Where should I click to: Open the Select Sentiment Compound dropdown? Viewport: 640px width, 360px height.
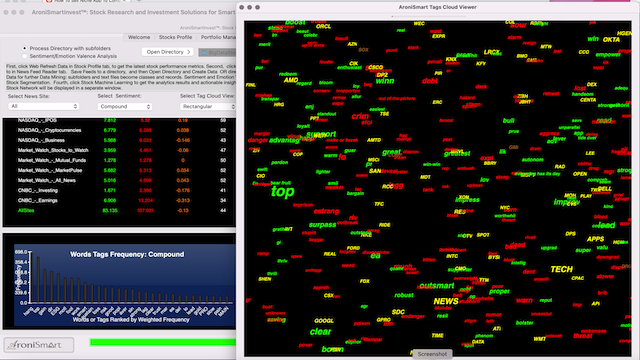tap(124, 106)
